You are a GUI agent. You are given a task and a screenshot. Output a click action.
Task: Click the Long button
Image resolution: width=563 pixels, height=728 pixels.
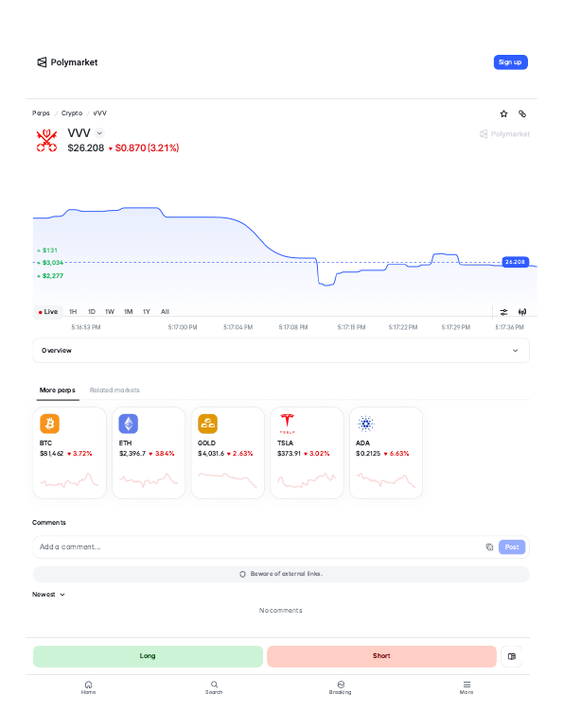[x=148, y=656]
